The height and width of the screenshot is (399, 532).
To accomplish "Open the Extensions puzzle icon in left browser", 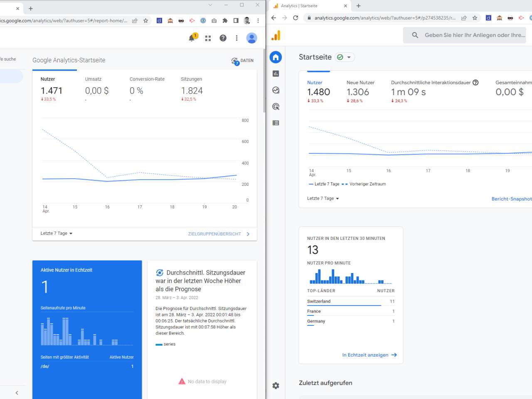I will [225, 20].
